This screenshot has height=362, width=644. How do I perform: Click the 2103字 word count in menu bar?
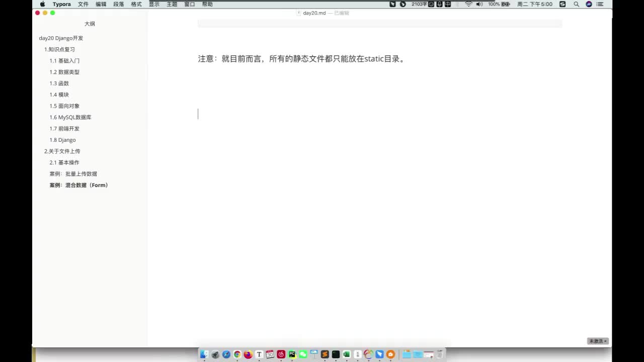(419, 4)
